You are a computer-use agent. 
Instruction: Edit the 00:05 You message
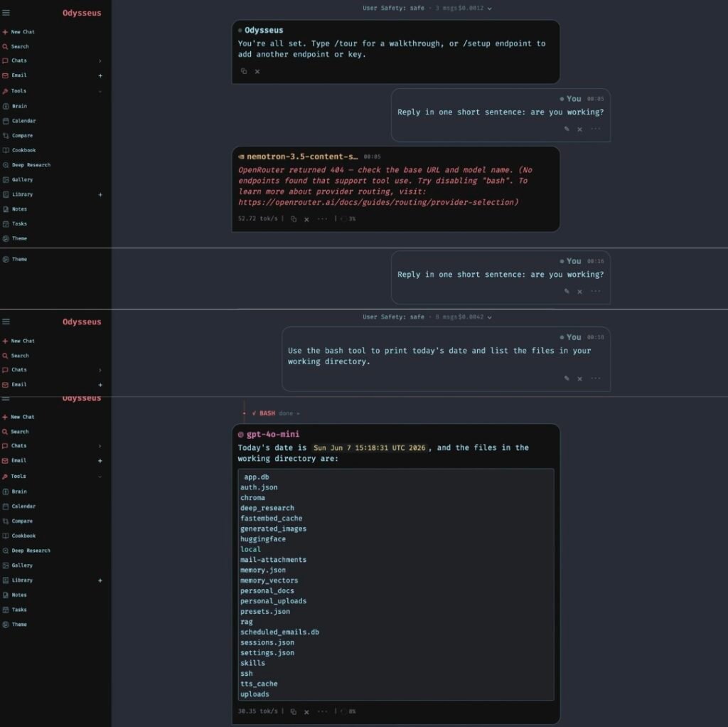pos(567,129)
